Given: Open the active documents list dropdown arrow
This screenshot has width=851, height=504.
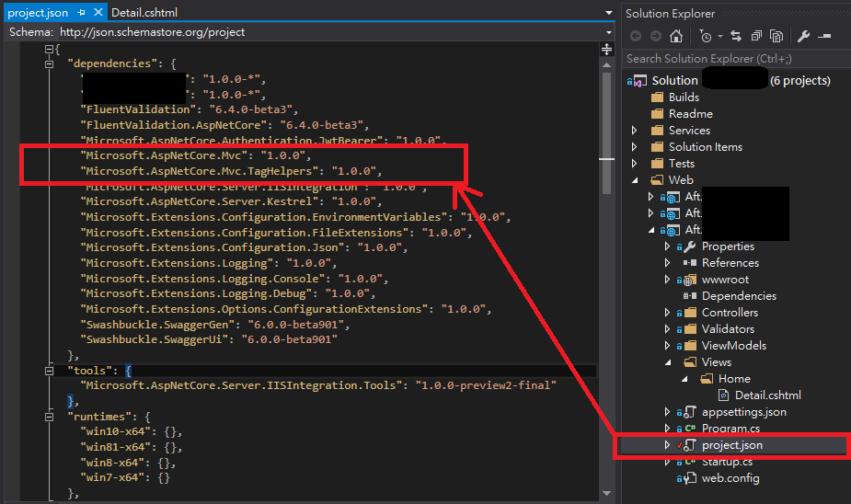Looking at the screenshot, I should point(609,13).
